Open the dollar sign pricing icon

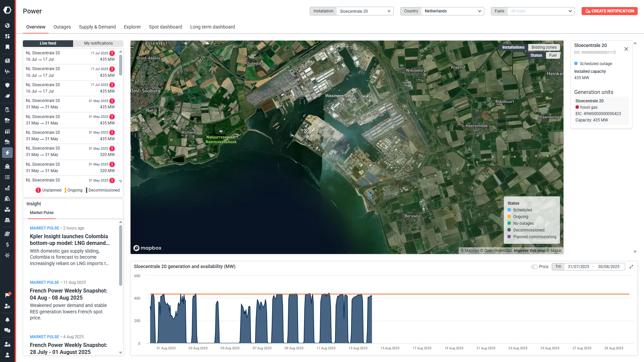pyautogui.click(x=7, y=245)
